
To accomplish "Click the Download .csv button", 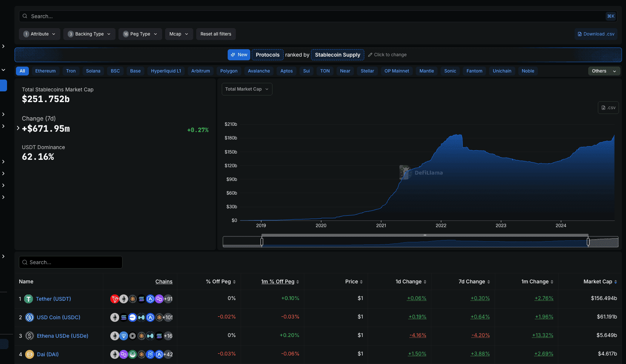I will point(596,34).
